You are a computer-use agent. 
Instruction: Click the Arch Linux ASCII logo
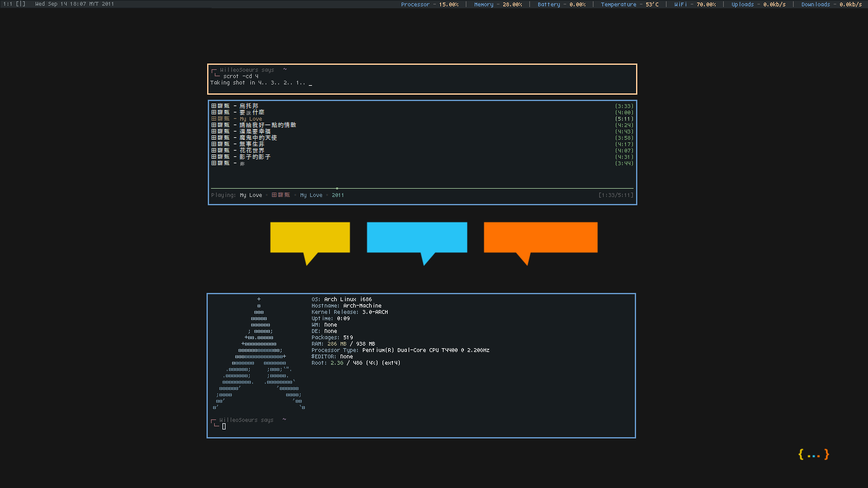click(259, 353)
